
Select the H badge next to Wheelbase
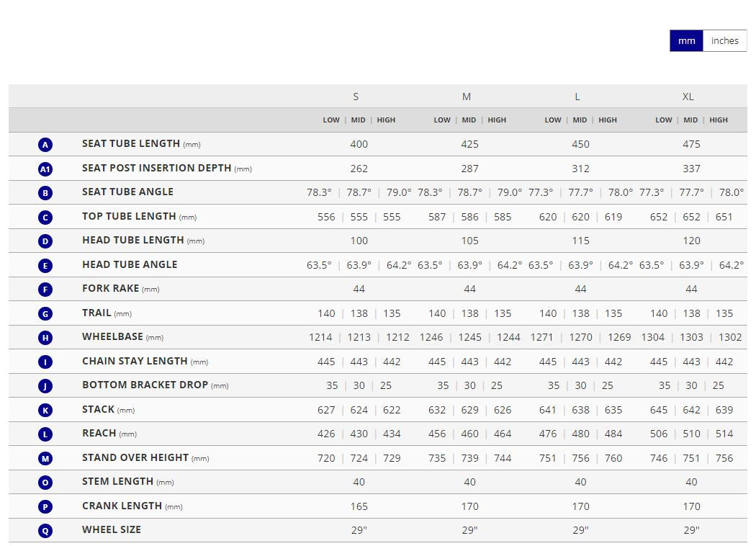[x=45, y=338]
